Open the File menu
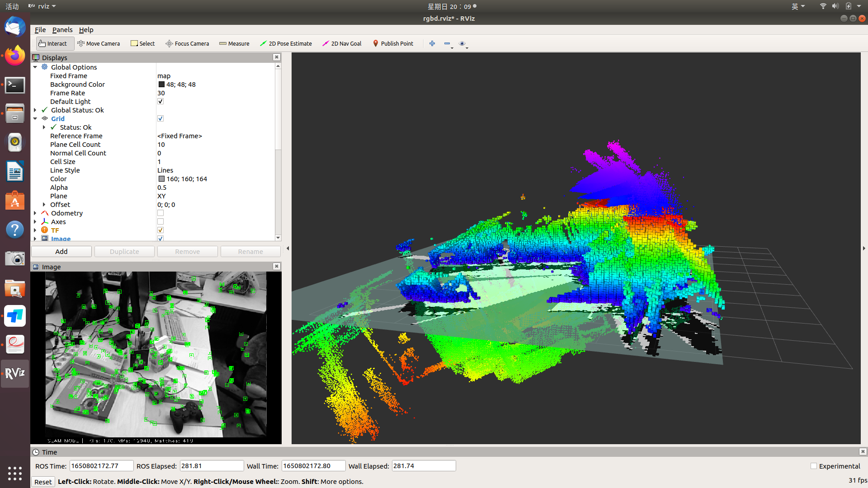The width and height of the screenshot is (868, 488). coord(40,30)
